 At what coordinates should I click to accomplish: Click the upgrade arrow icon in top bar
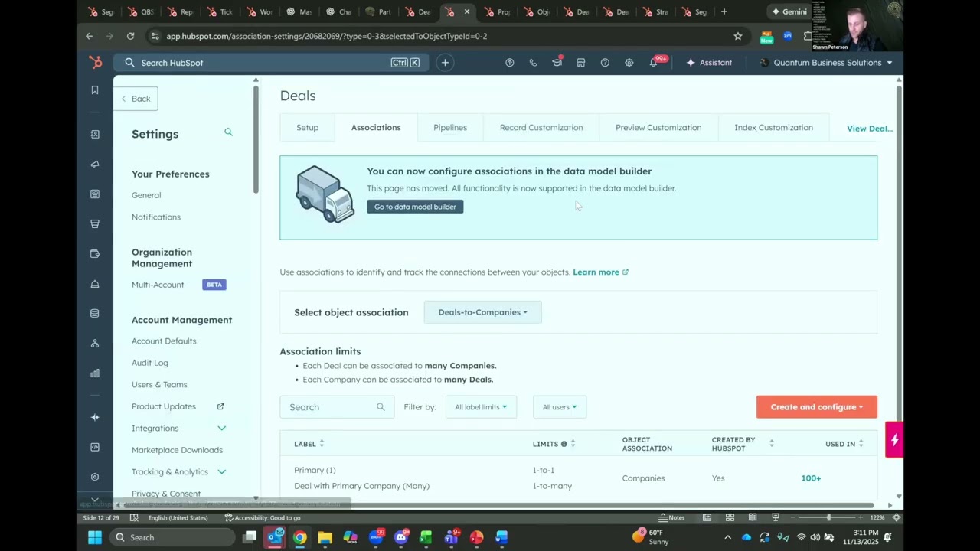[x=509, y=63]
